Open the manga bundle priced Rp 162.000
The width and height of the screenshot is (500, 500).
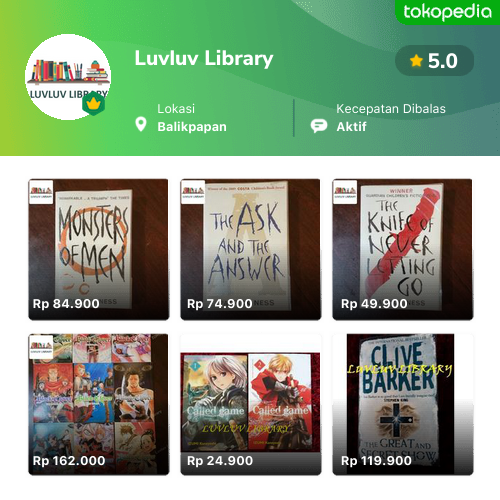pos(99,404)
